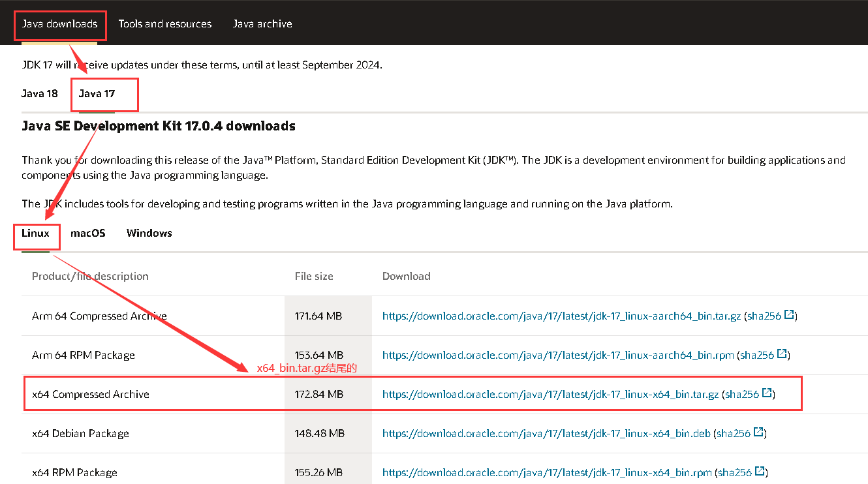The height and width of the screenshot is (484, 868).
Task: Open the Tools and resources tab
Action: tap(165, 23)
